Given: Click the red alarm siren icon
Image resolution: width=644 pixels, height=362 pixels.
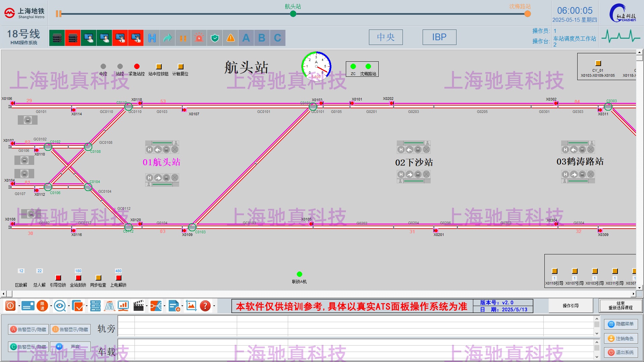Looking at the screenshot, I should click(x=199, y=38).
